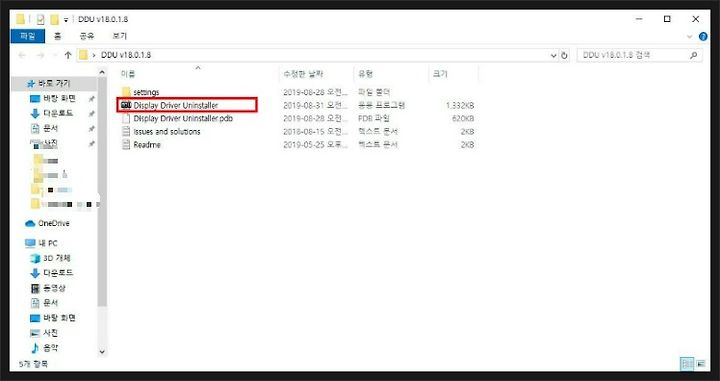The width and height of the screenshot is (720, 381).
Task: Open OneDrive in navigation pane
Action: [48, 224]
